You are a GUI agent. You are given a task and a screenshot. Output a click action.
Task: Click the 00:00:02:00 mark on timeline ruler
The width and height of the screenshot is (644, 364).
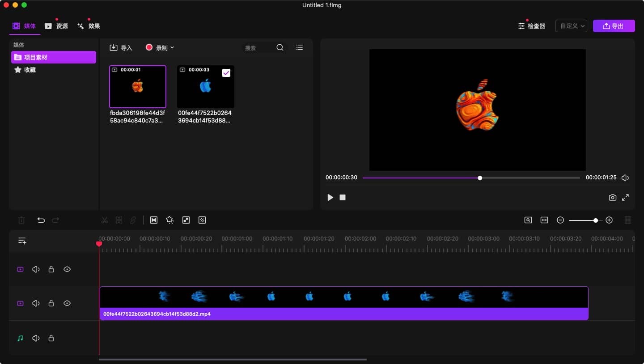click(360, 238)
